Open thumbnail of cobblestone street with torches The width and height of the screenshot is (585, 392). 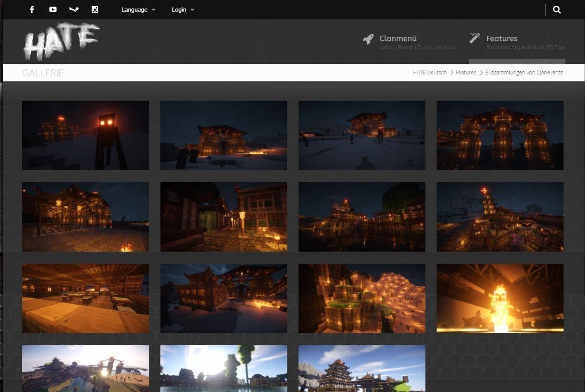click(x=223, y=217)
